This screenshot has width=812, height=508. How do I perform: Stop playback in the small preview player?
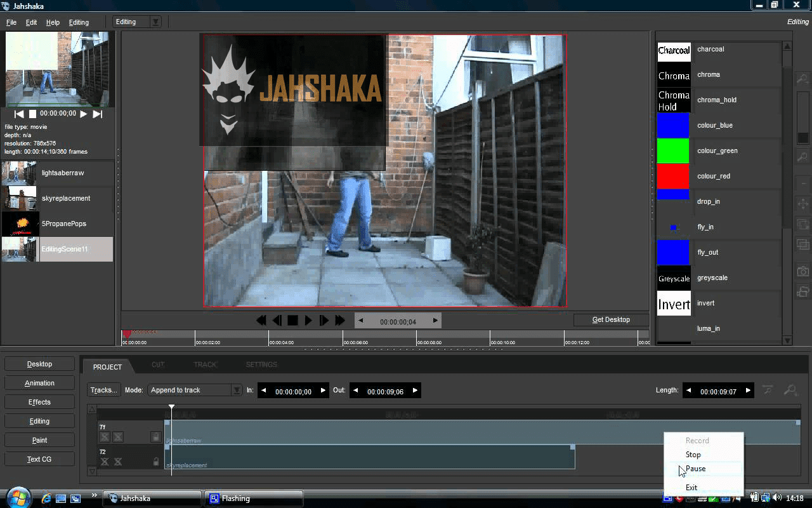pos(32,114)
